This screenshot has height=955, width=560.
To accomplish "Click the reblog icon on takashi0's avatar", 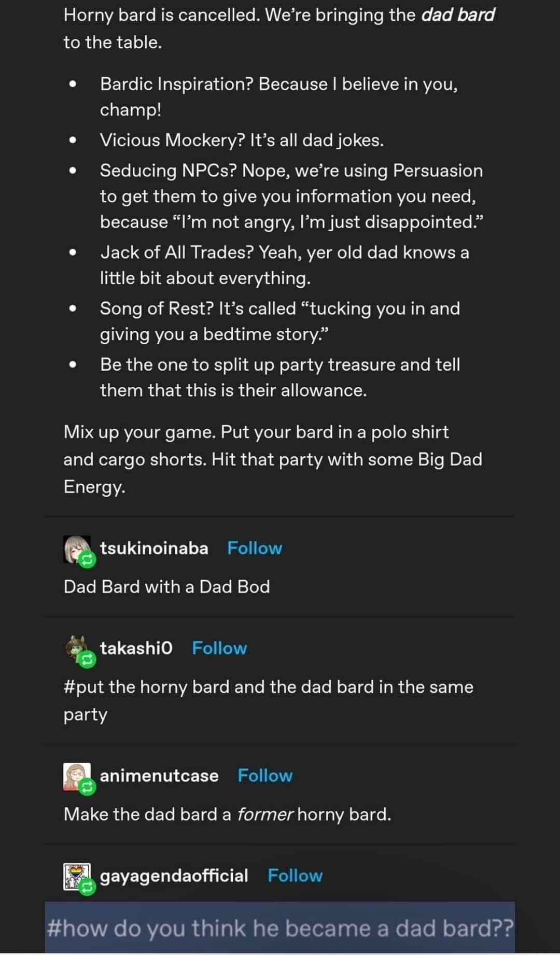I will point(87,659).
